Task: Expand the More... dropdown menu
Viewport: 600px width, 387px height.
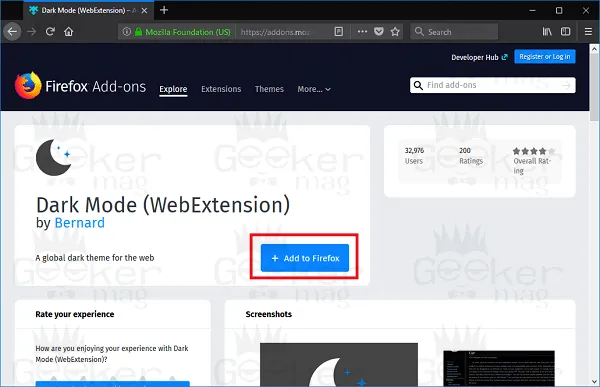Action: tap(314, 89)
